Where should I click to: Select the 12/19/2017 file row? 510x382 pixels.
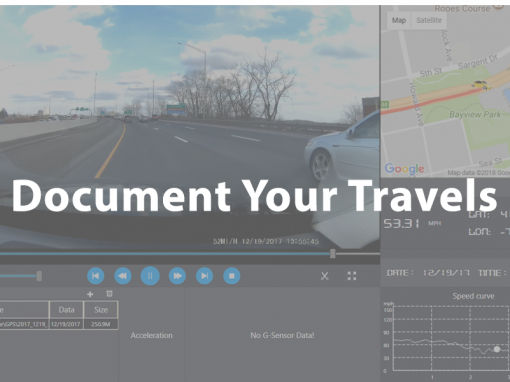tap(59, 324)
